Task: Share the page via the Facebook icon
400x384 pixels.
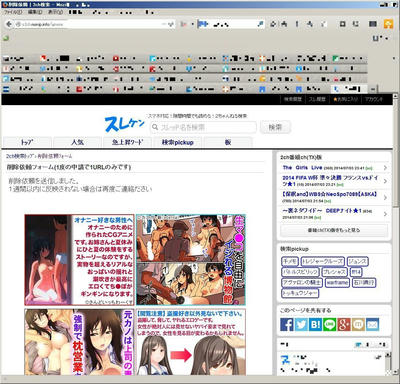Action: 287,324
